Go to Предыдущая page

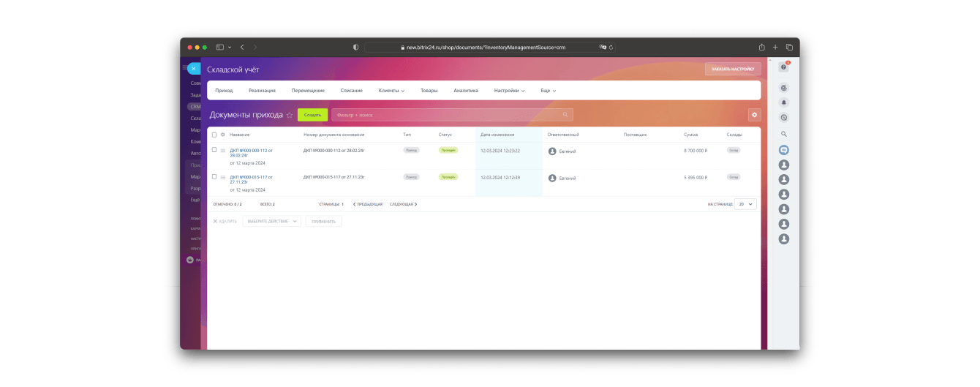pyautogui.click(x=368, y=204)
